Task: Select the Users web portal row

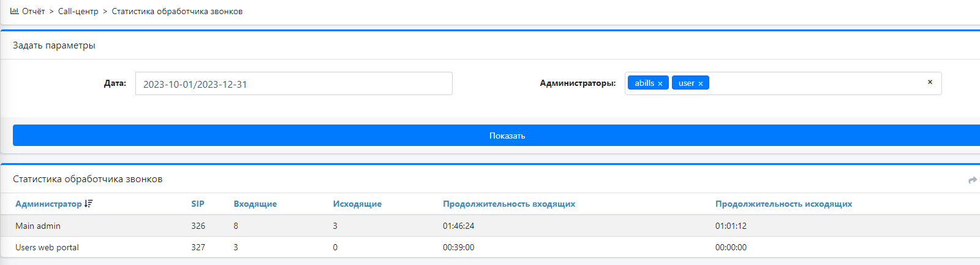Action: (x=47, y=247)
